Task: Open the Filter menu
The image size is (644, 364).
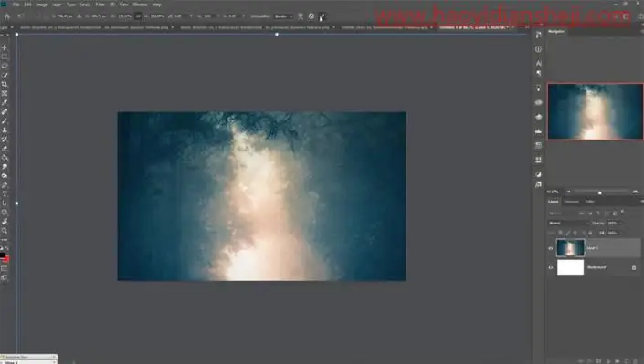Action: tap(100, 5)
